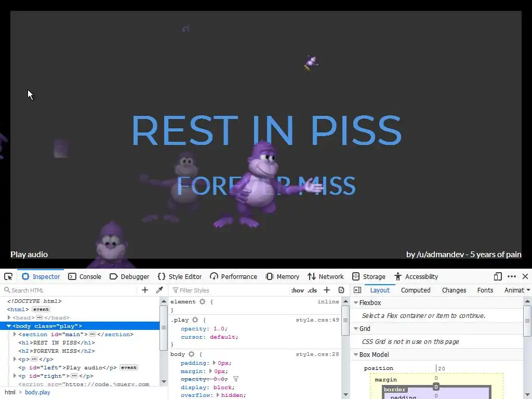The width and height of the screenshot is (532, 399).
Task: Switch to the Console panel
Action: coord(85,276)
